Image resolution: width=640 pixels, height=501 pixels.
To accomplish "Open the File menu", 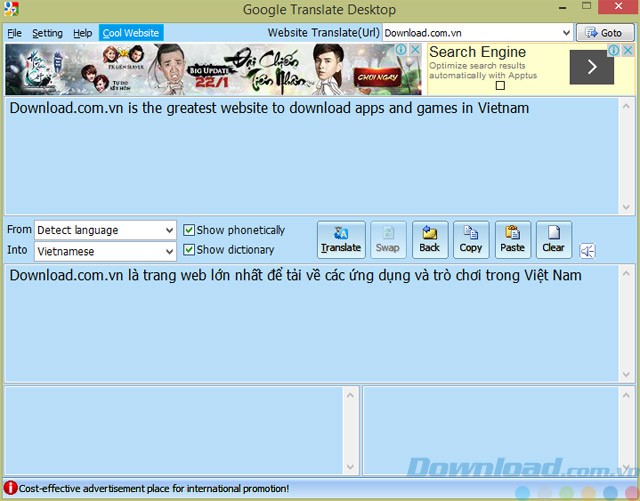I will click(x=14, y=33).
